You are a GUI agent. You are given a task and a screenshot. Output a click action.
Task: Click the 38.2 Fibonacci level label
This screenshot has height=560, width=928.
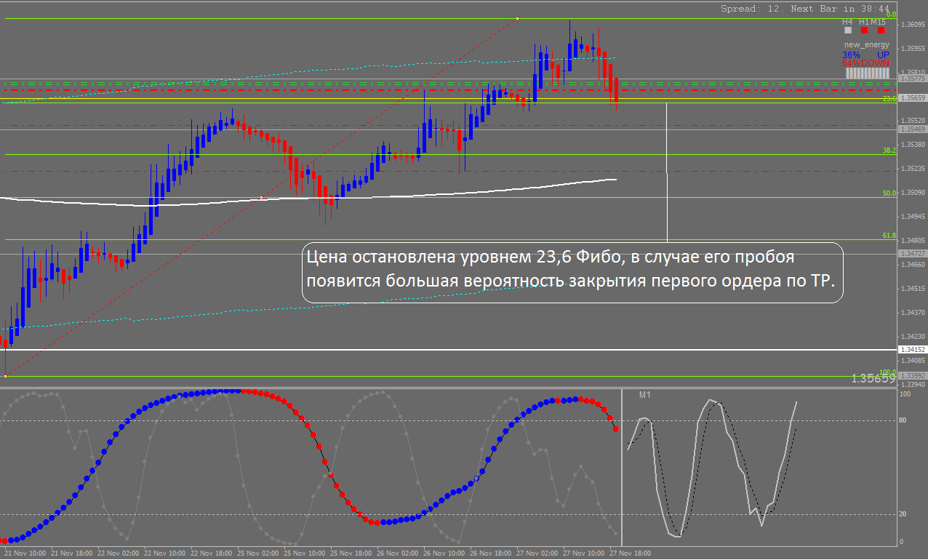pos(889,151)
